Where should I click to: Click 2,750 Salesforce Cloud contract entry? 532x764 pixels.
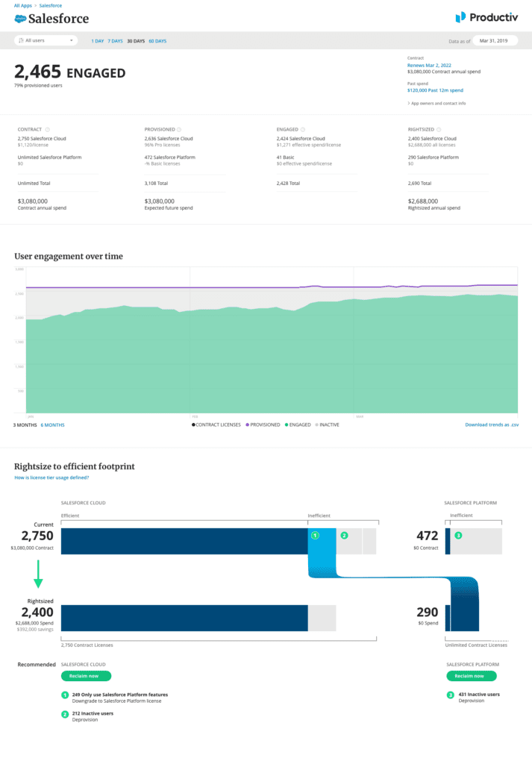click(42, 138)
